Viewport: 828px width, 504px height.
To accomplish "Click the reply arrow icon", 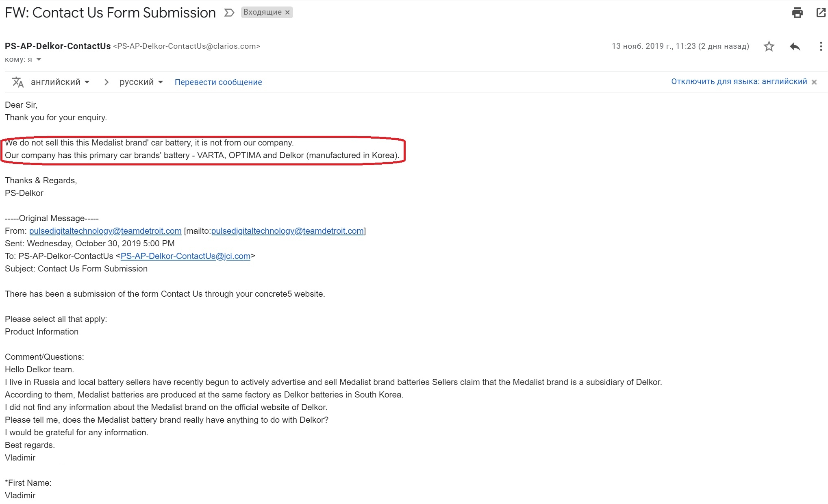I will 795,46.
